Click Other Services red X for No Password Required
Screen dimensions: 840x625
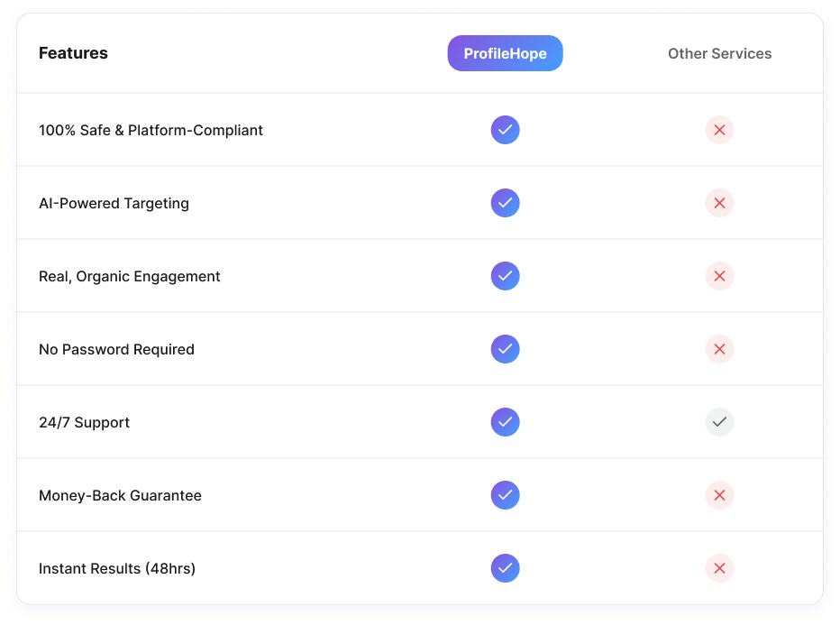point(719,349)
